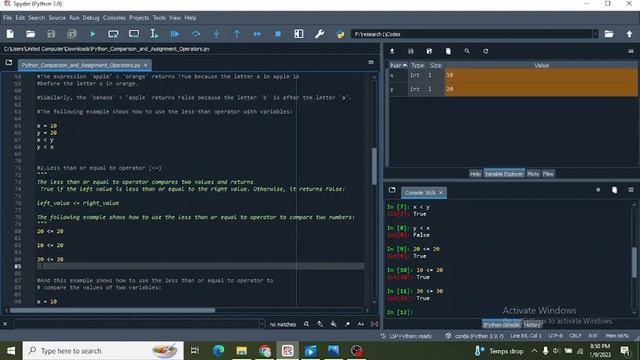This screenshot has width=640, height=360.
Task: Click the debugger Step over icon
Action: (x=196, y=34)
